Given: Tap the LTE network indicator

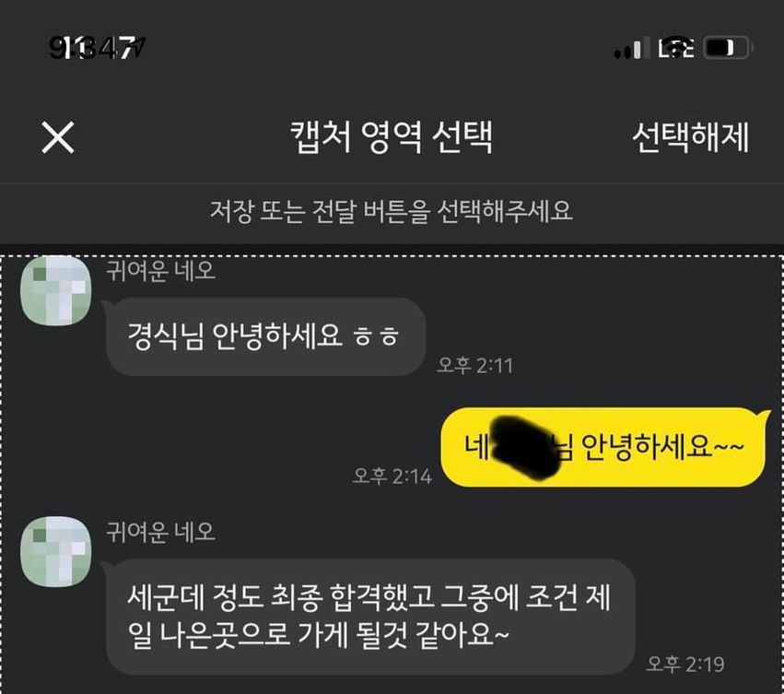Looking at the screenshot, I should pos(675,49).
